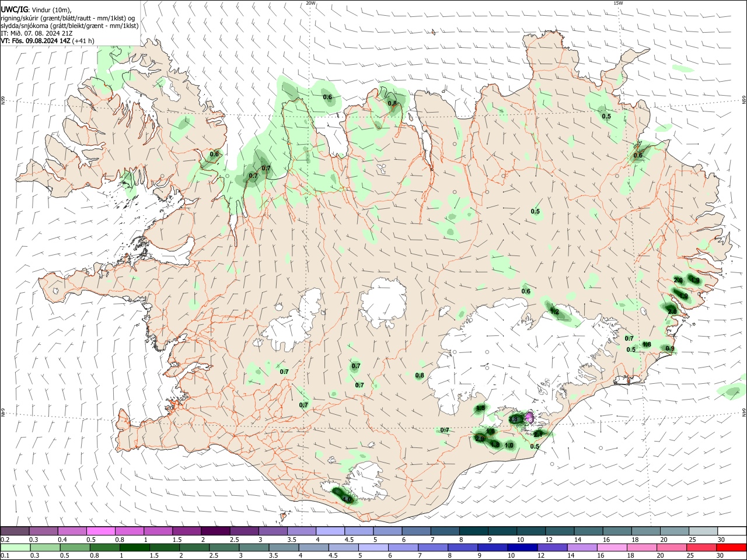This screenshot has height=560, width=747.
Task: Click the magenta snowfall patch on the map
Action: [529, 418]
